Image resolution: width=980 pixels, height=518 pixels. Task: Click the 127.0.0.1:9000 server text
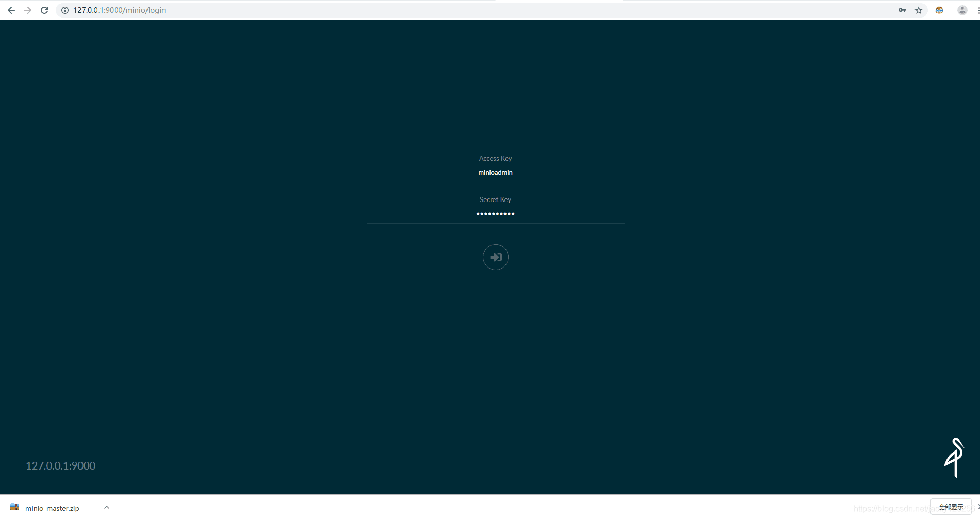pyautogui.click(x=61, y=466)
